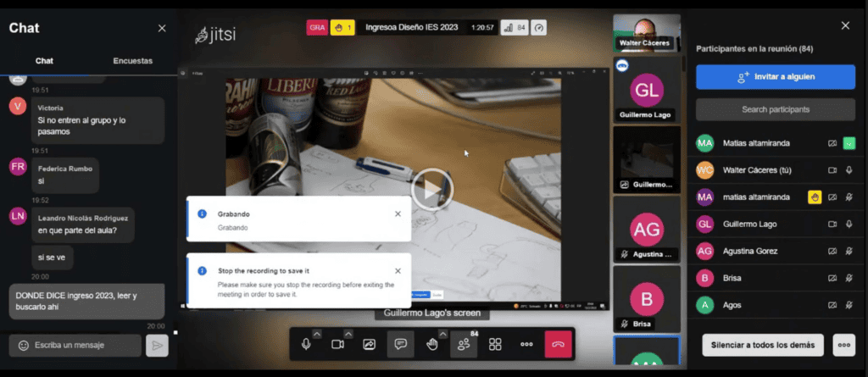Mute the microphone in bottom toolbar
Viewport: 868px width, 377px height.
[305, 344]
